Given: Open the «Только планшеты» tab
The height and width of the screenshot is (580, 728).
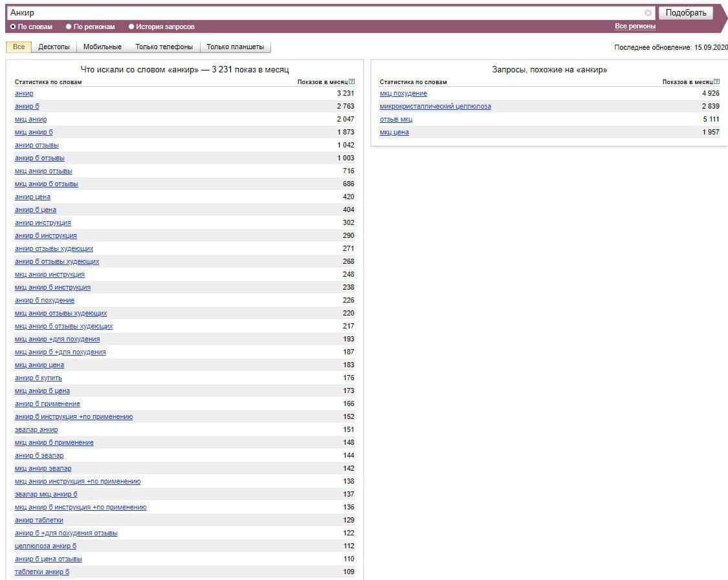Looking at the screenshot, I should click(235, 47).
